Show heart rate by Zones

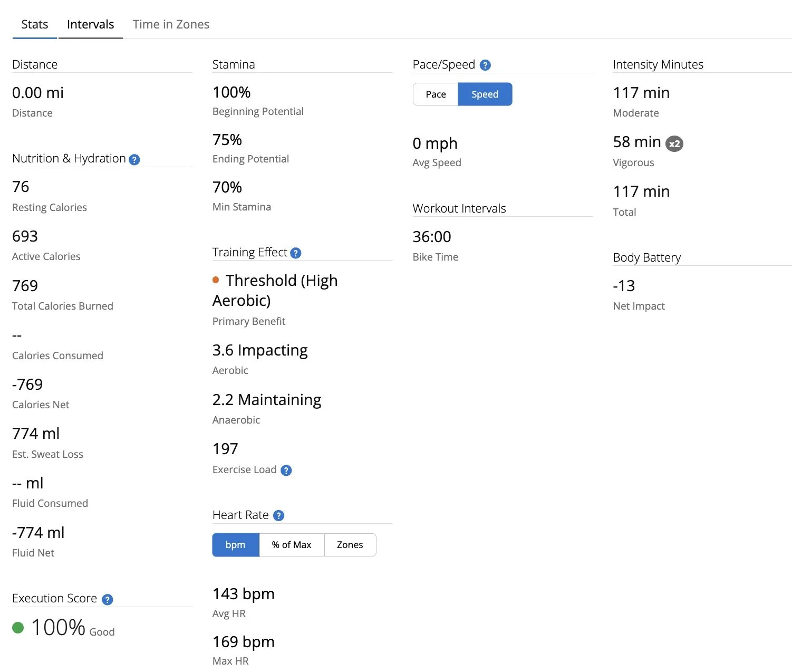pyautogui.click(x=350, y=545)
